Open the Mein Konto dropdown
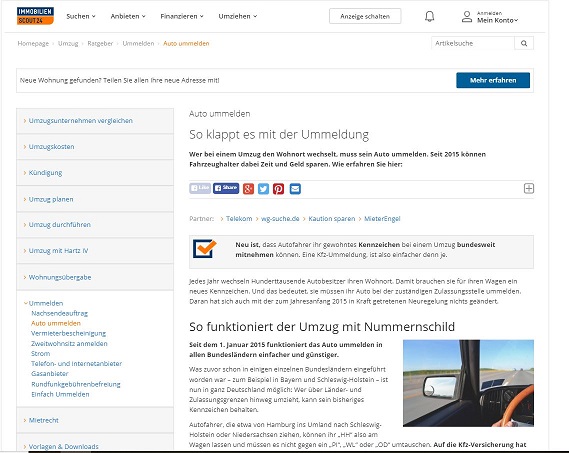The height and width of the screenshot is (453, 569). pos(498,20)
